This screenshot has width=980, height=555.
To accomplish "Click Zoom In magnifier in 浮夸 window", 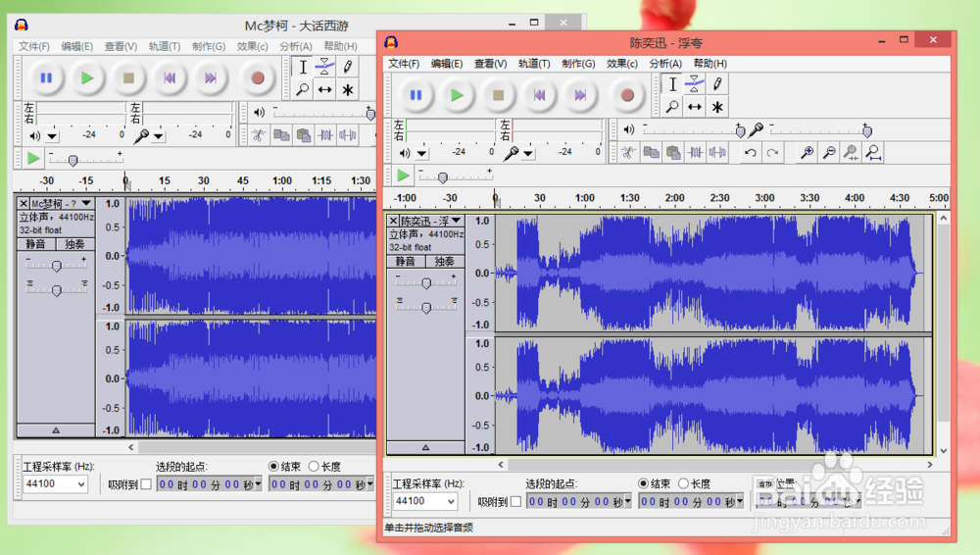I will [807, 152].
